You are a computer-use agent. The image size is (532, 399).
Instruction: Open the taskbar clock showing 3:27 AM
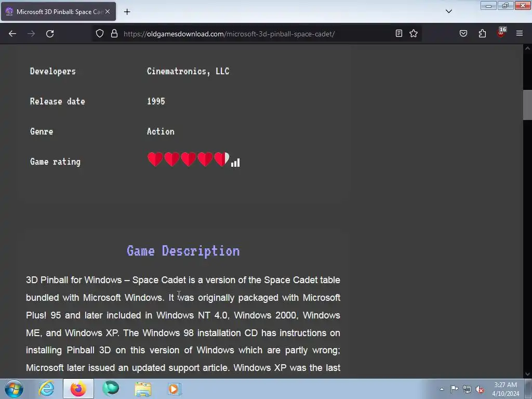tap(506, 389)
